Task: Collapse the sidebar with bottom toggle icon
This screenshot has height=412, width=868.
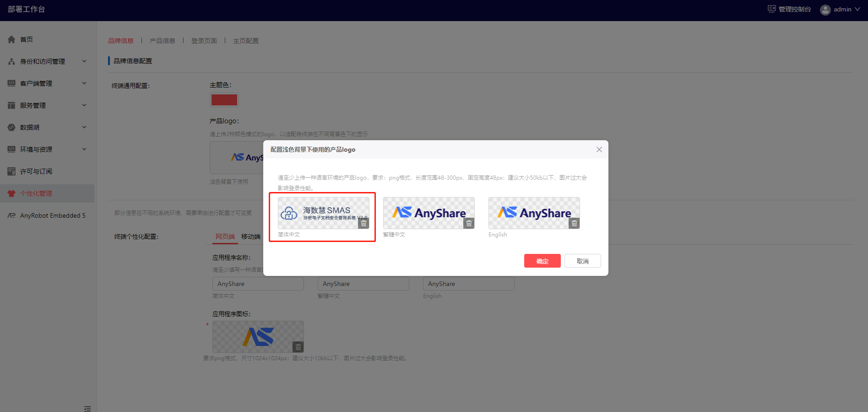Action: pyautogui.click(x=87, y=408)
